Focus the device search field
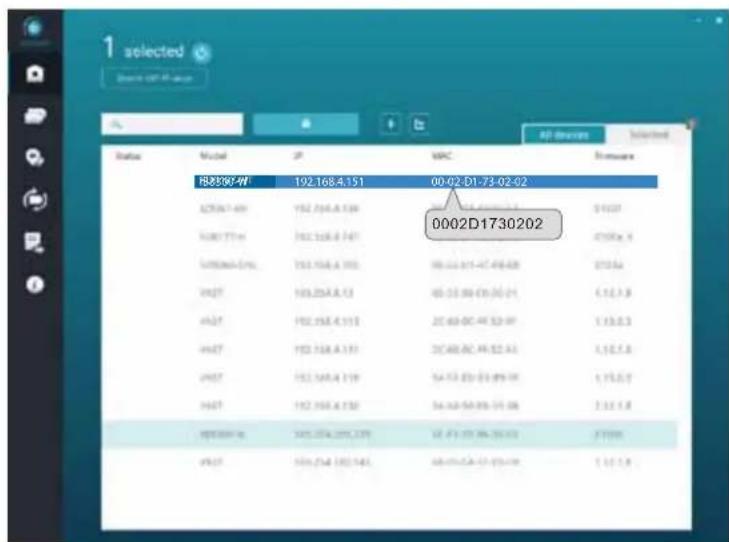Viewport: 729px width, 542px height. [172, 124]
